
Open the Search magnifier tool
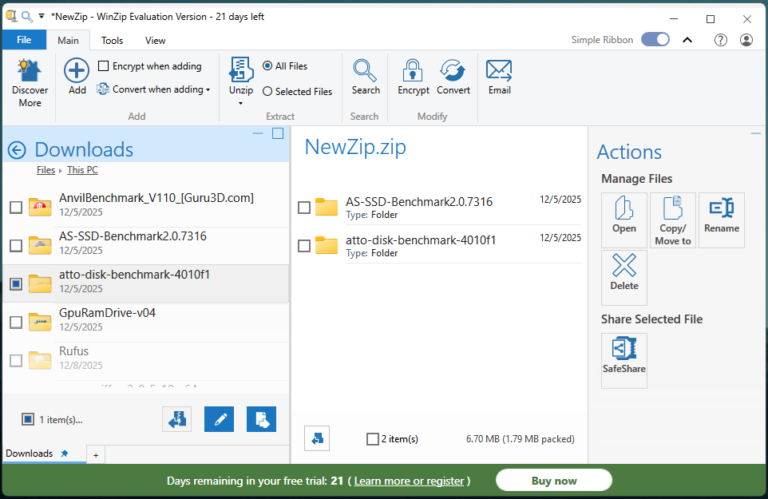pos(365,71)
